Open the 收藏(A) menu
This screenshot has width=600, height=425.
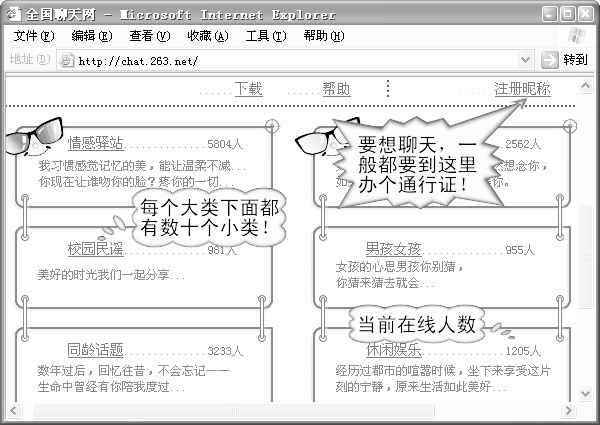208,36
